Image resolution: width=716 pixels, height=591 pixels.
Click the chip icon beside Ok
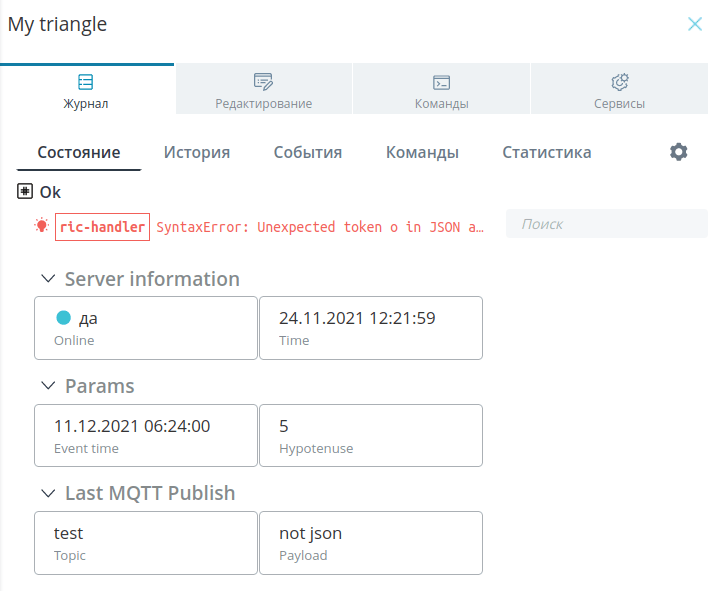tap(25, 191)
